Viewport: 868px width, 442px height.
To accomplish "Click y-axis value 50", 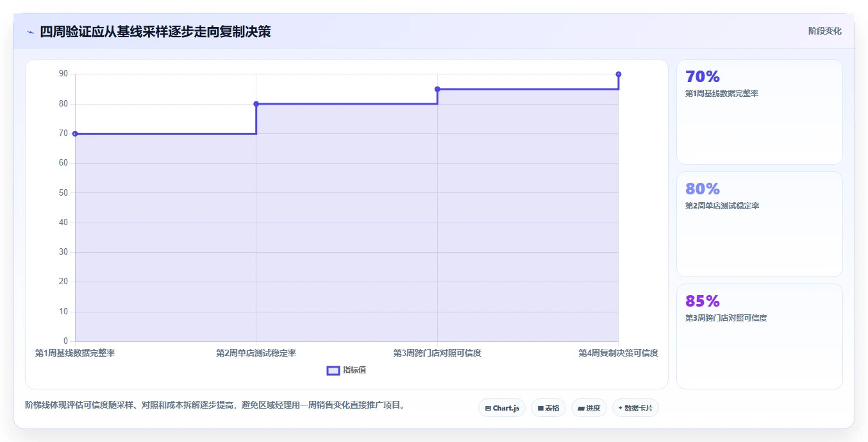I will coord(63,193).
